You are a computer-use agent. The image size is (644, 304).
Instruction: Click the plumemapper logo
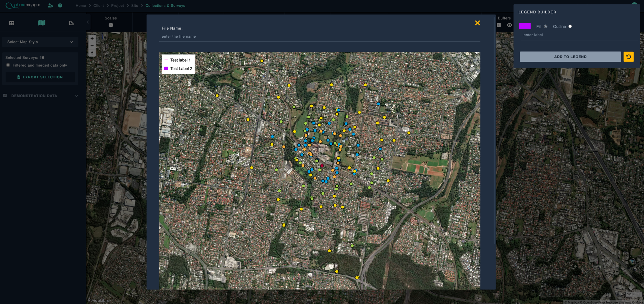pos(23,5)
